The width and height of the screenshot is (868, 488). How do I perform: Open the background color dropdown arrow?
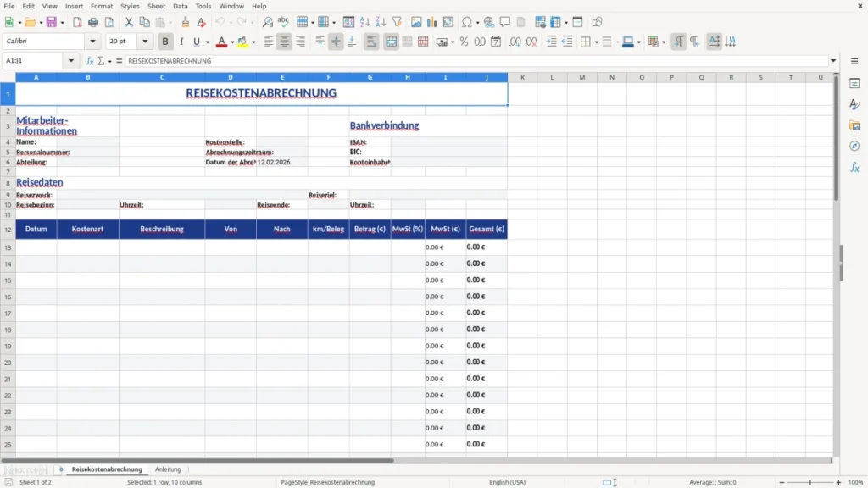[x=253, y=42]
